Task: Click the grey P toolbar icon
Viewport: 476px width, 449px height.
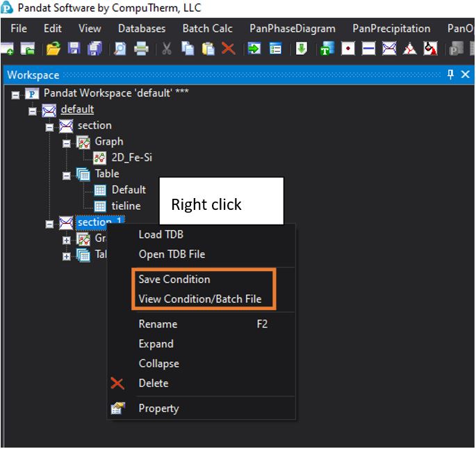Action: (457, 49)
